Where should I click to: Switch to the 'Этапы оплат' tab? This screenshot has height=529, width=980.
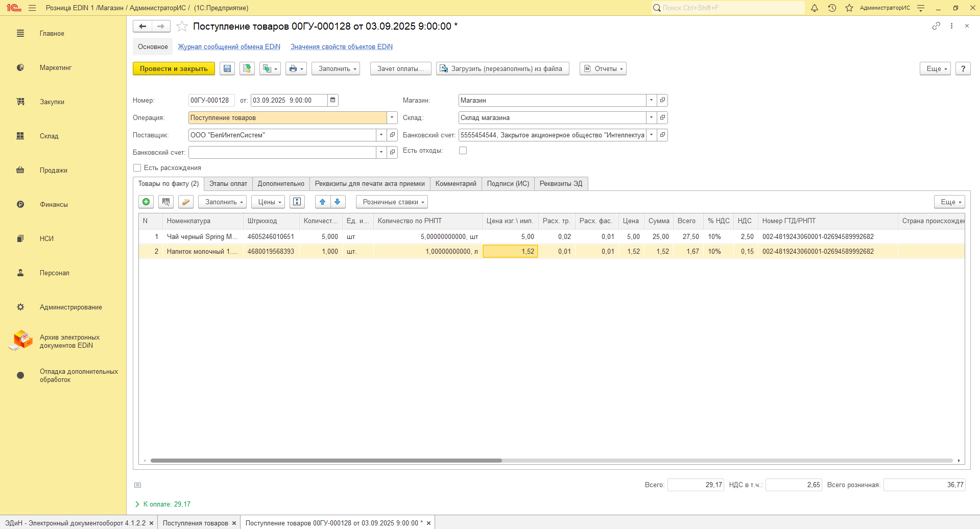228,184
